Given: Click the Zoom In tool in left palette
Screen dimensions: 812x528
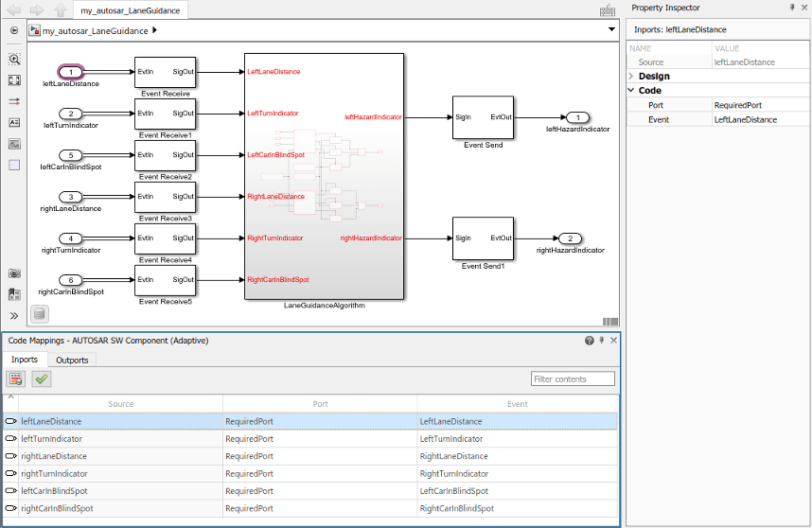Looking at the screenshot, I should (14, 59).
